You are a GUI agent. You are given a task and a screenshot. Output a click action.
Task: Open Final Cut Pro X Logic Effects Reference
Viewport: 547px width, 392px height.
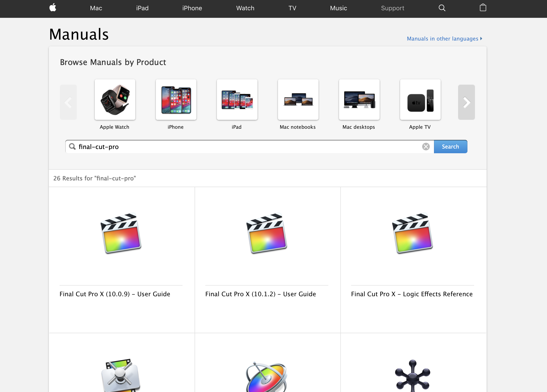tap(411, 294)
